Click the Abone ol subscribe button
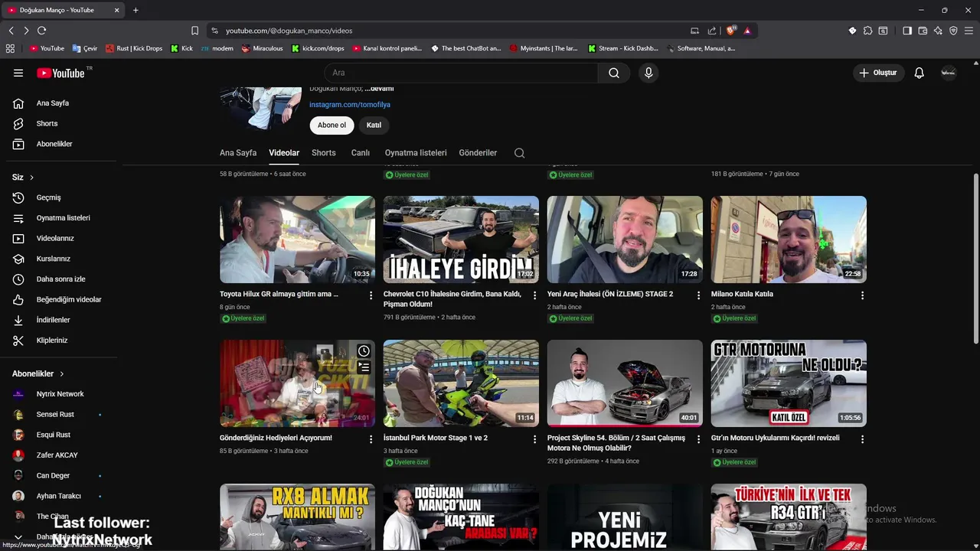Image resolution: width=980 pixels, height=551 pixels. 332,125
